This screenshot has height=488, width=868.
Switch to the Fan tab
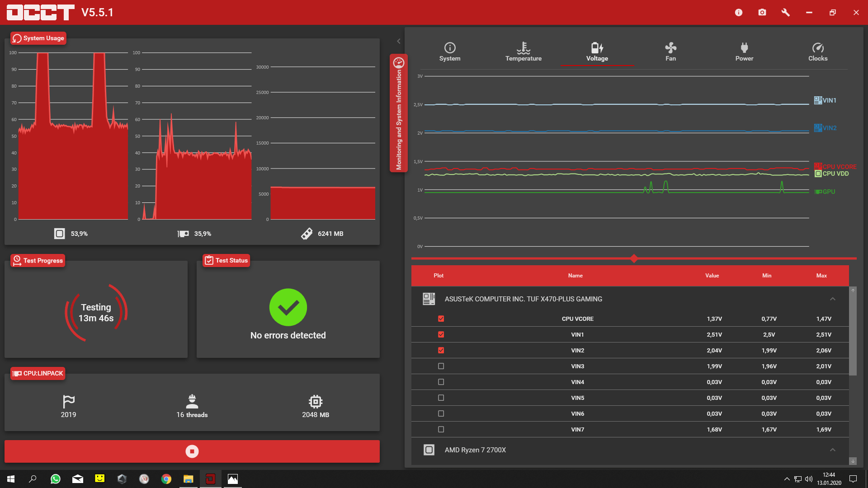[670, 52]
